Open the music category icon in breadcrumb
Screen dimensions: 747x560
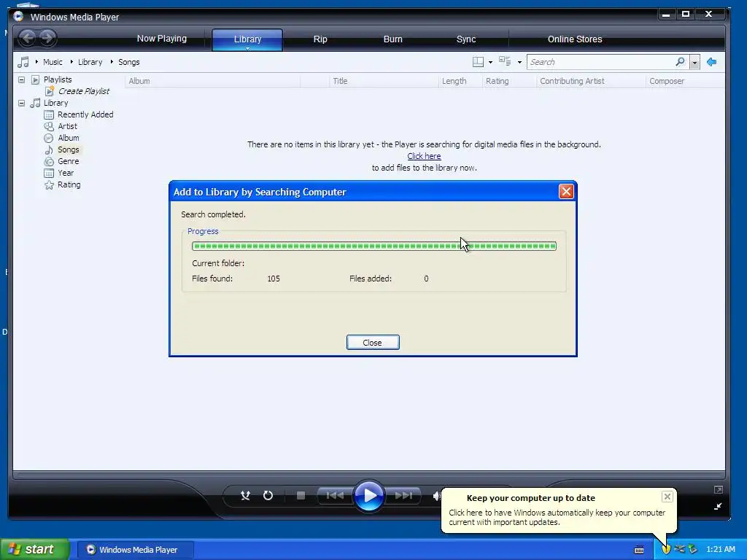click(23, 62)
